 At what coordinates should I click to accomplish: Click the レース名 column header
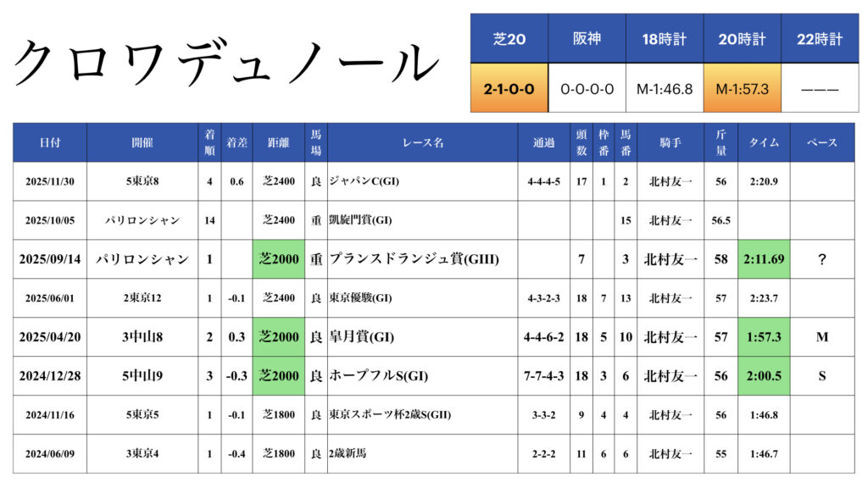pyautogui.click(x=422, y=142)
